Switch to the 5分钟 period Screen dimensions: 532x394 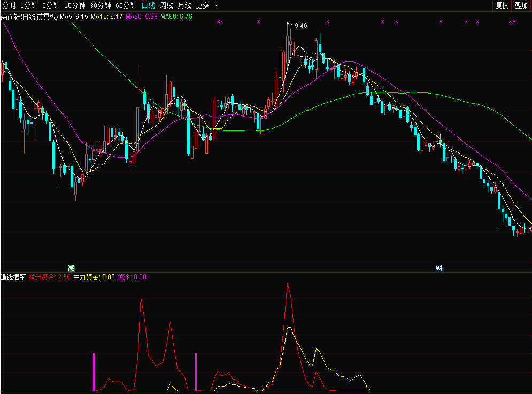tap(51, 5)
